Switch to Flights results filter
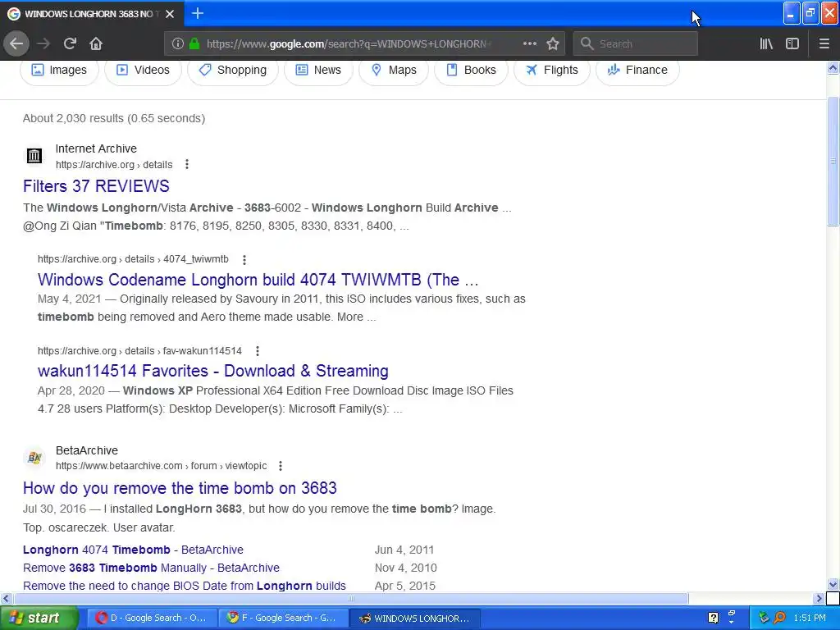Image resolution: width=840 pixels, height=630 pixels. (x=552, y=71)
